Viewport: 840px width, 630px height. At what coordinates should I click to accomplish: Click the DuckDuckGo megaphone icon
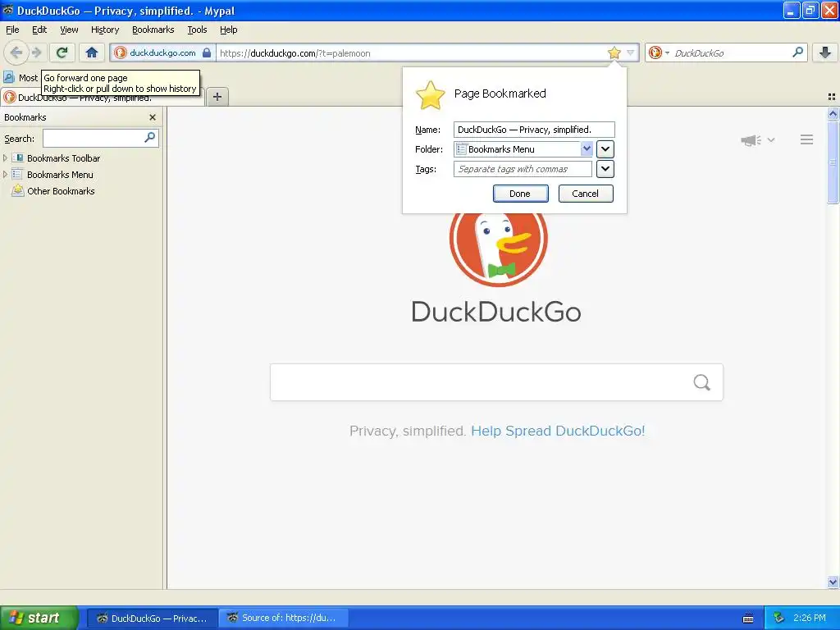751,140
